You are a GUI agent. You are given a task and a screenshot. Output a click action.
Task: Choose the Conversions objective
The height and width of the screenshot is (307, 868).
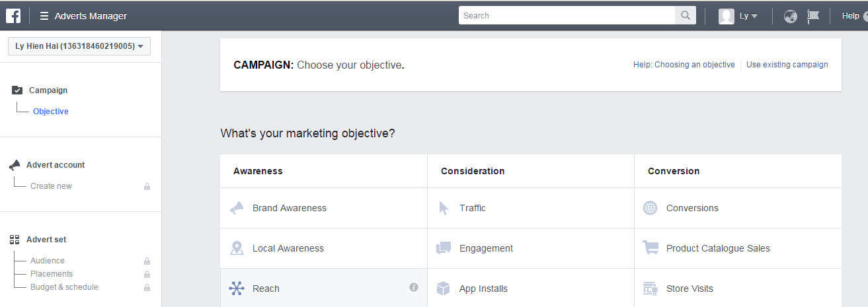(x=691, y=208)
